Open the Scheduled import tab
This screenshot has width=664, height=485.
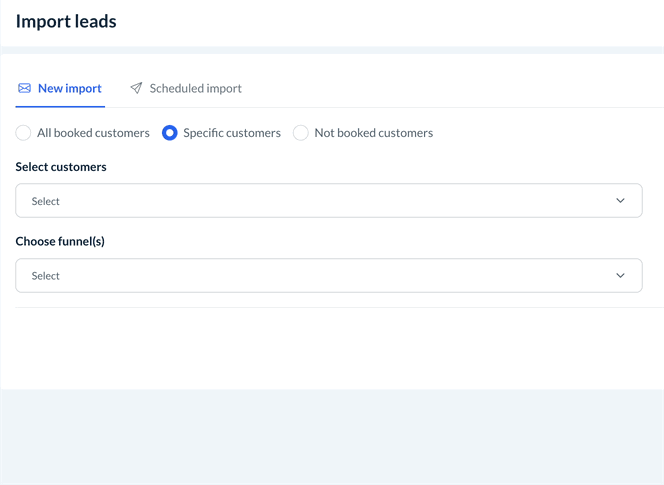(x=195, y=88)
